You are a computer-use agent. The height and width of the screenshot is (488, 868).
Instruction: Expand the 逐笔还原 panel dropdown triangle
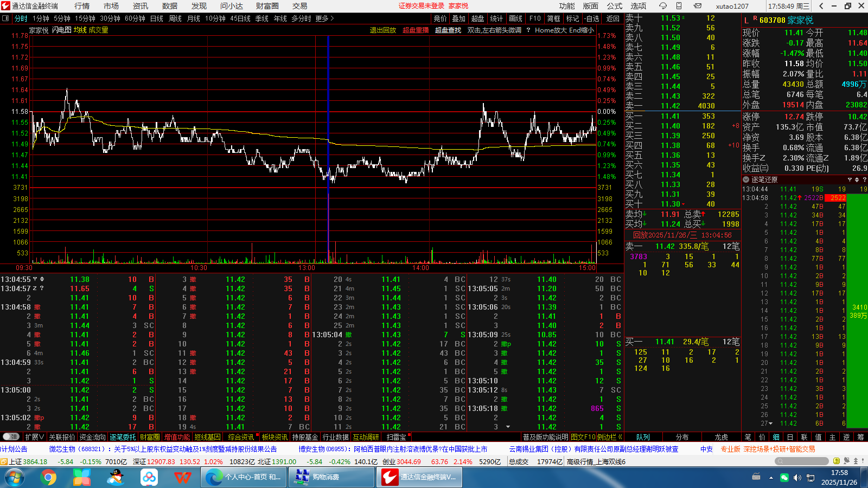point(850,179)
